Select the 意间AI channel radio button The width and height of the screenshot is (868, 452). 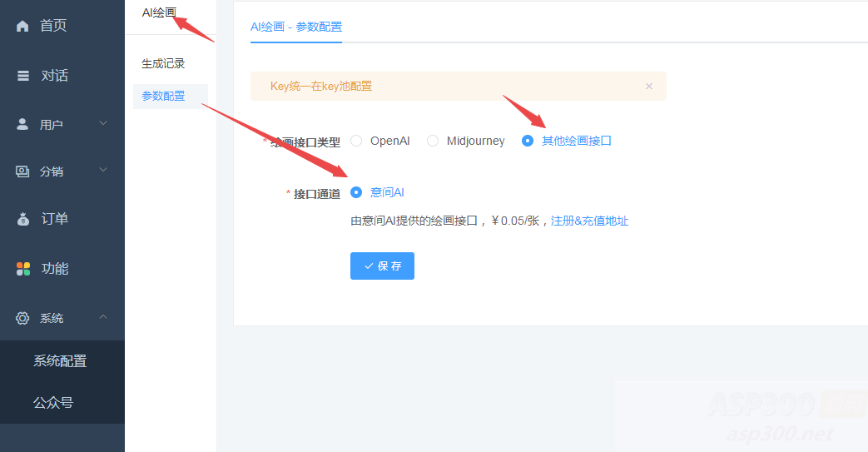pyautogui.click(x=356, y=192)
